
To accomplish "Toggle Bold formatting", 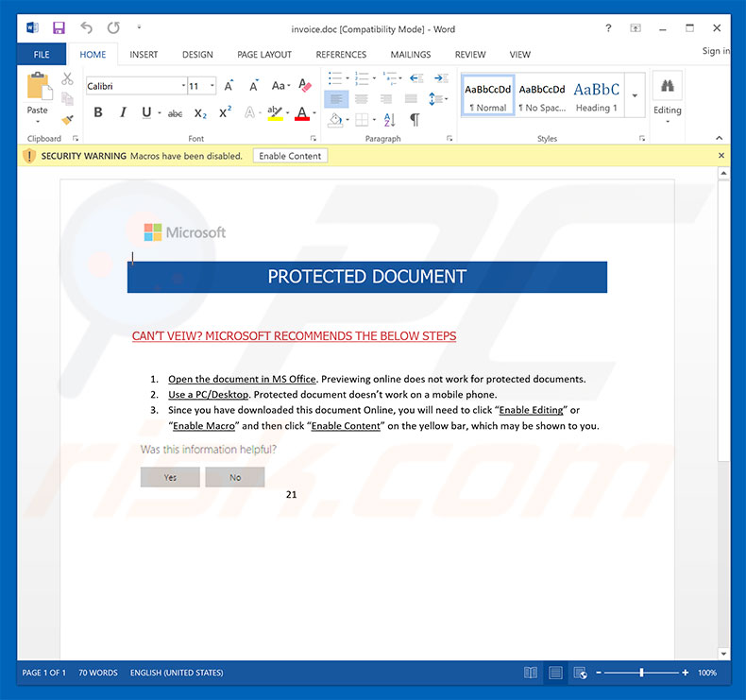I will click(98, 112).
